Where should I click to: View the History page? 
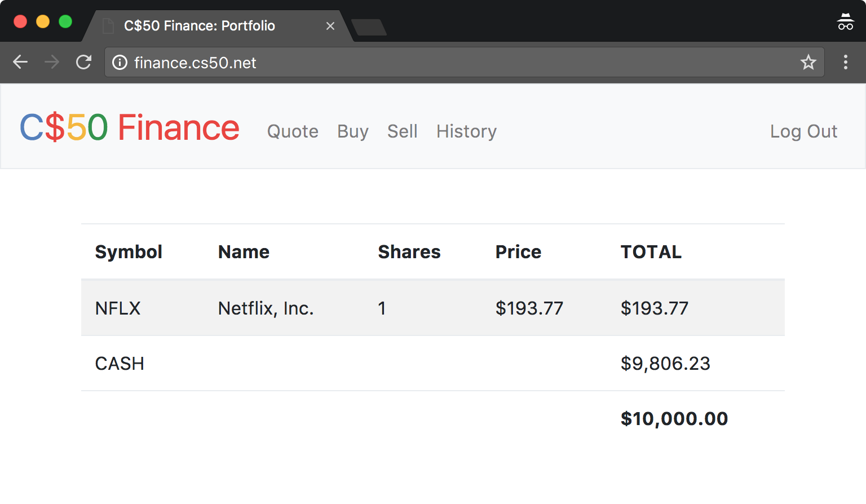[466, 131]
